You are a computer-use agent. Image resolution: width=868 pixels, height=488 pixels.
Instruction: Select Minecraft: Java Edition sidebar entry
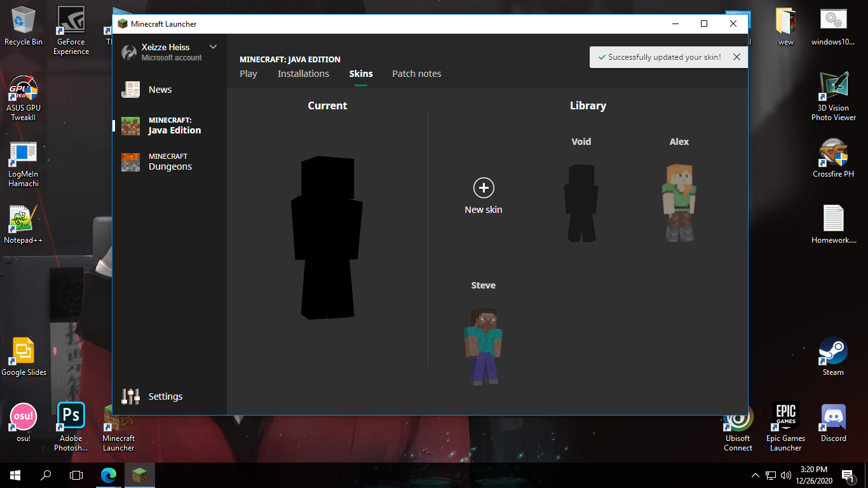tap(173, 126)
